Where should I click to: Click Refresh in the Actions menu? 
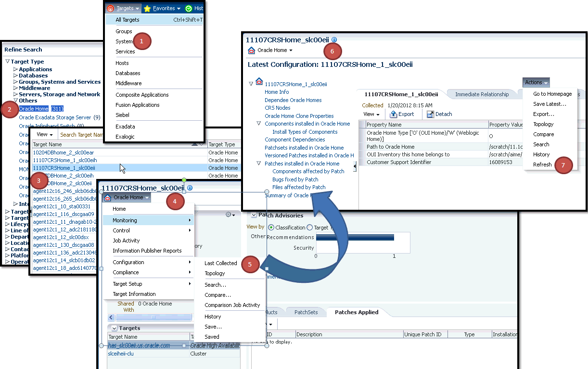(542, 164)
